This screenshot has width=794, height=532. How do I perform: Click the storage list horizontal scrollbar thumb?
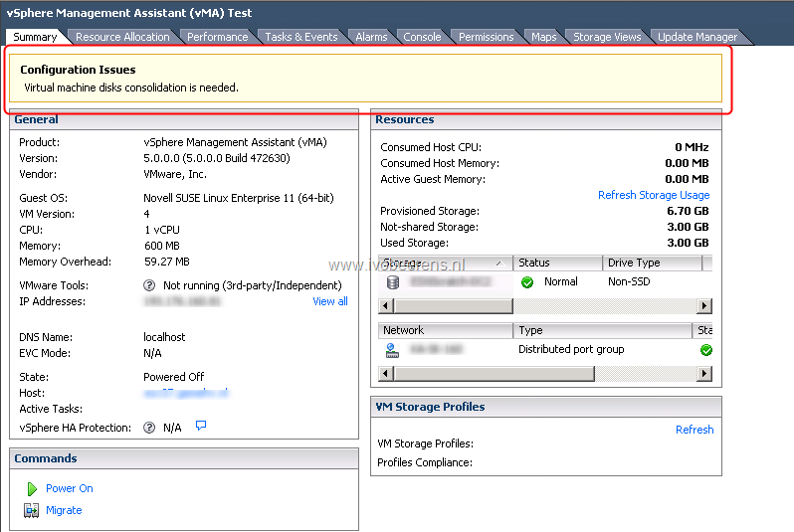(453, 305)
